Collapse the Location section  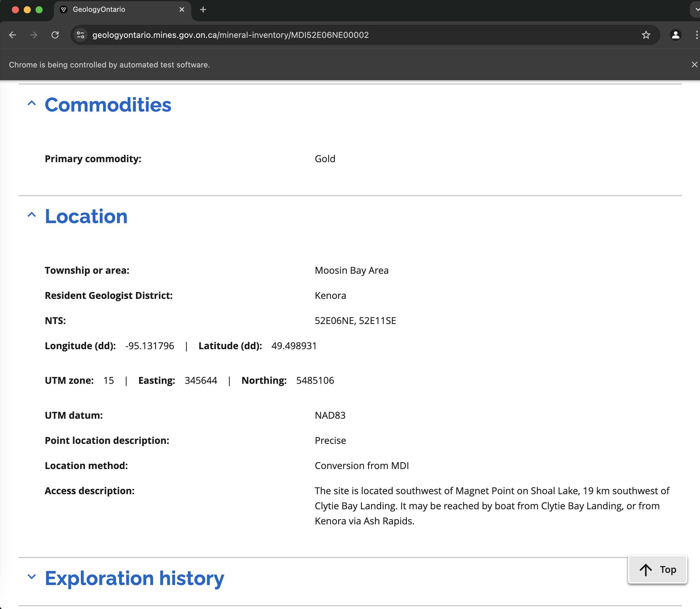(x=32, y=216)
